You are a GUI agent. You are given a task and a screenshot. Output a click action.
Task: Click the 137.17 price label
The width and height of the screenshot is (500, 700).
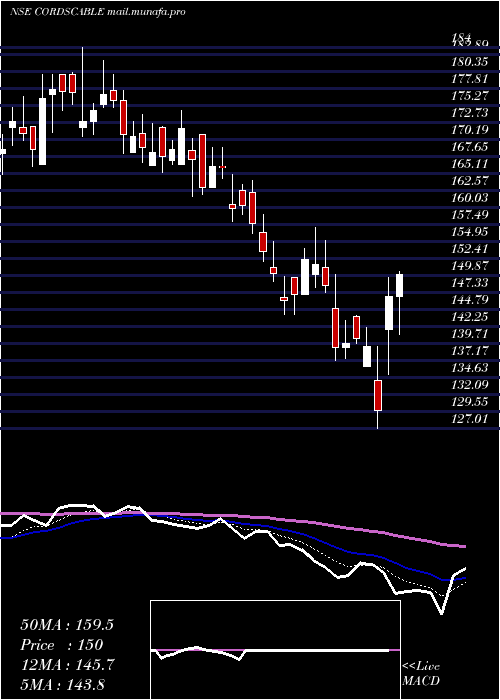pyautogui.click(x=470, y=350)
